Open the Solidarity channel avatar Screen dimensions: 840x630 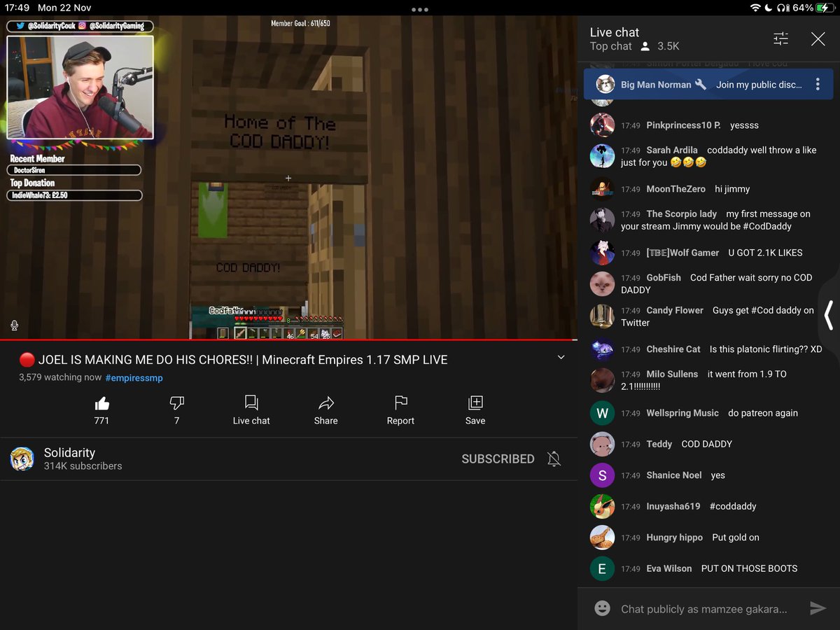[x=22, y=459]
